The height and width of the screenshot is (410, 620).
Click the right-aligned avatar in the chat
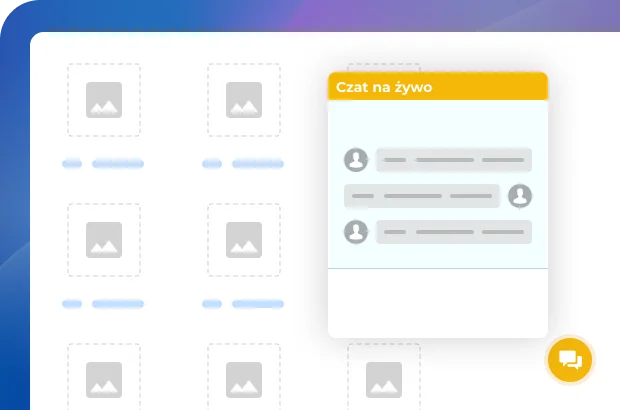click(519, 196)
